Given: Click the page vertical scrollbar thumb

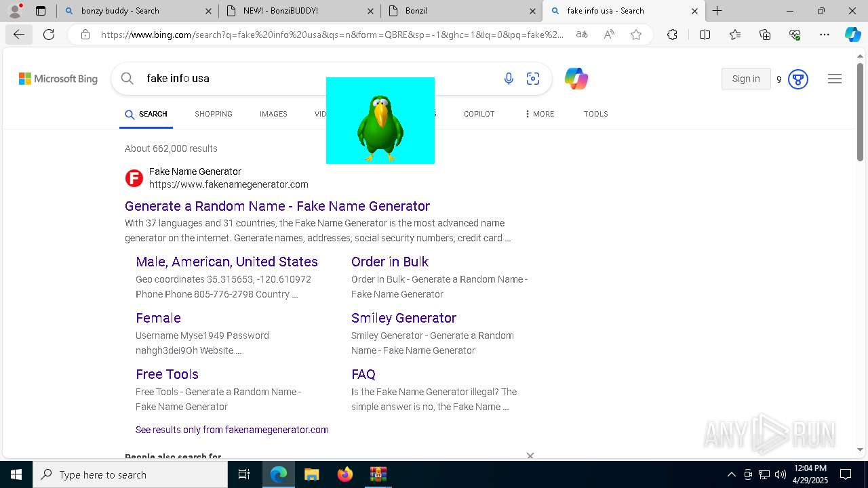Looking at the screenshot, I should 860,112.
